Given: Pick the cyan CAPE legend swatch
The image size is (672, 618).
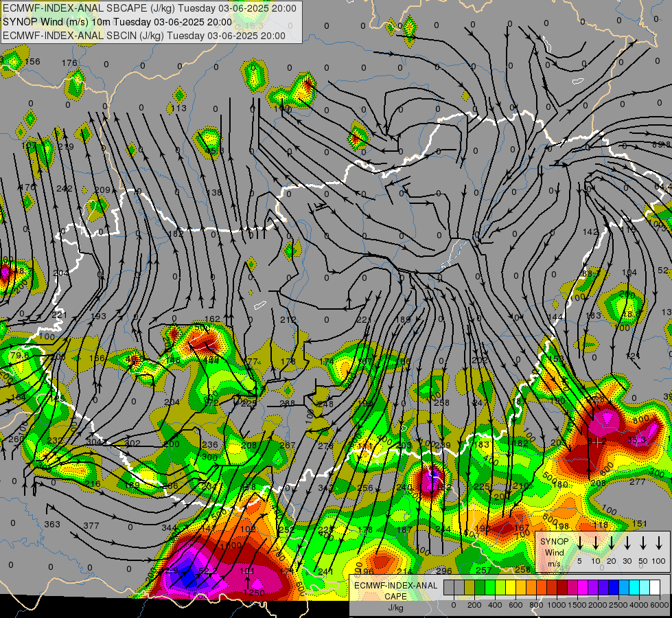Looking at the screenshot, I should pos(634,587).
